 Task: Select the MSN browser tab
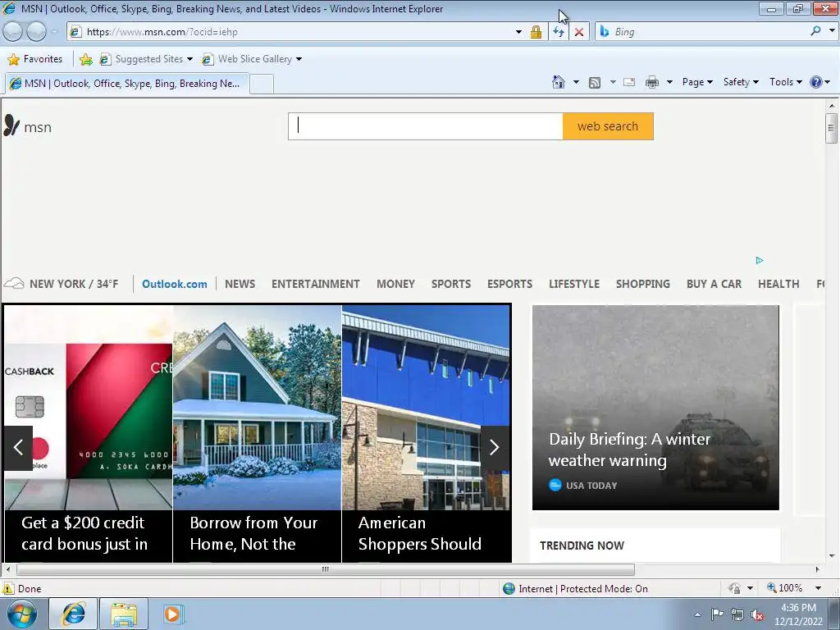click(127, 84)
